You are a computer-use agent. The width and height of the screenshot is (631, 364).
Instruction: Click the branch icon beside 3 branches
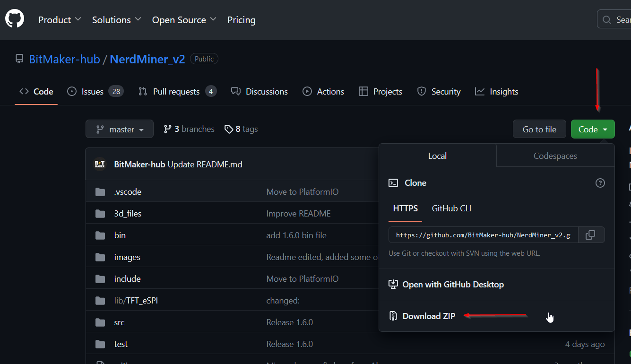point(167,129)
